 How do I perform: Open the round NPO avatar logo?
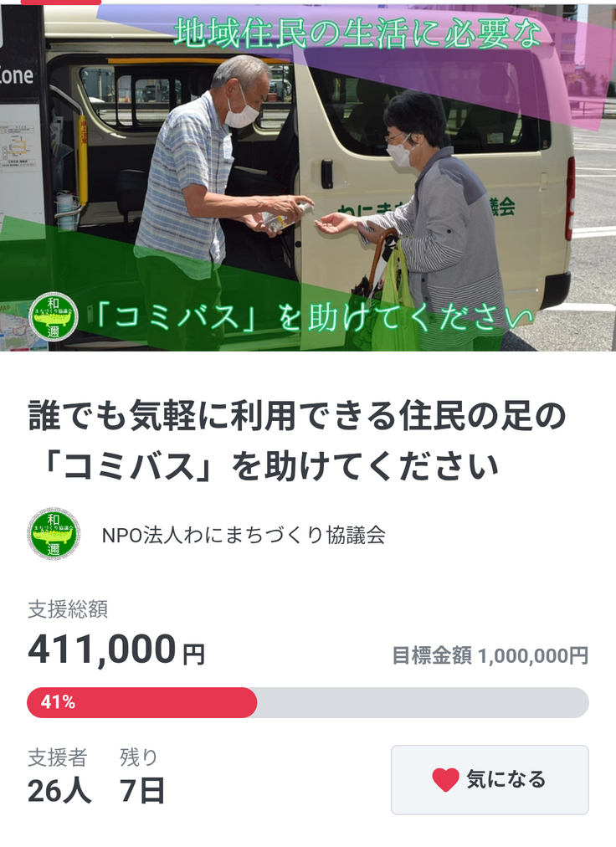coord(54,534)
